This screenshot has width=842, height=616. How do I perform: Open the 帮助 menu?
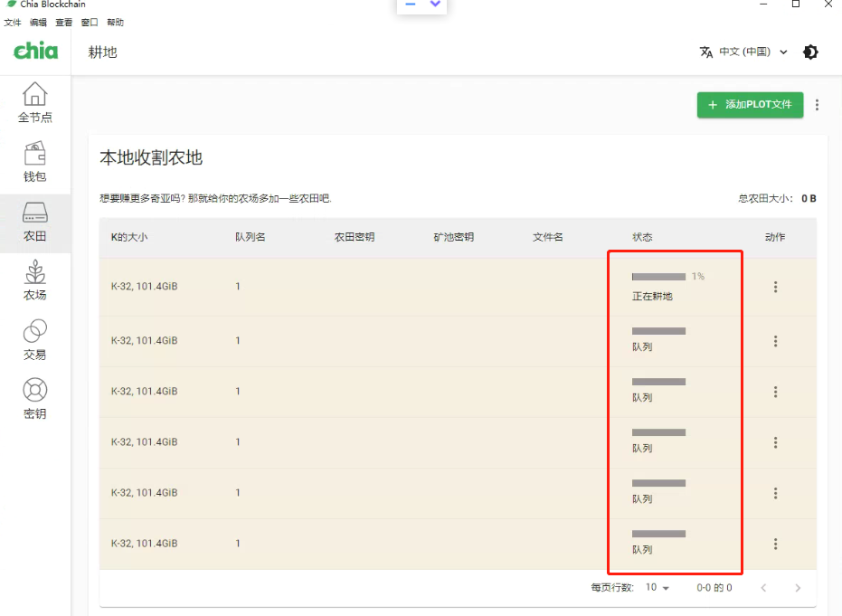point(115,23)
